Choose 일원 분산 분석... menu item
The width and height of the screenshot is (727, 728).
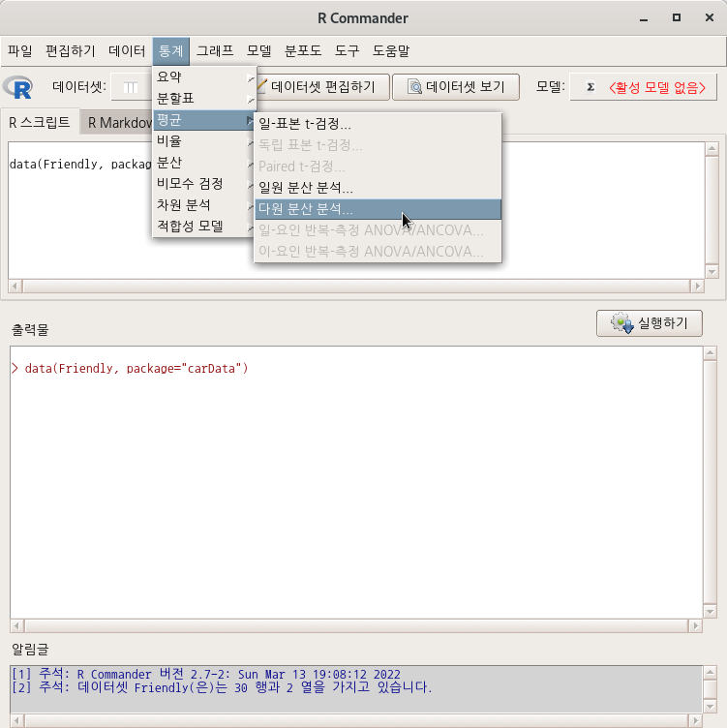pyautogui.click(x=378, y=188)
